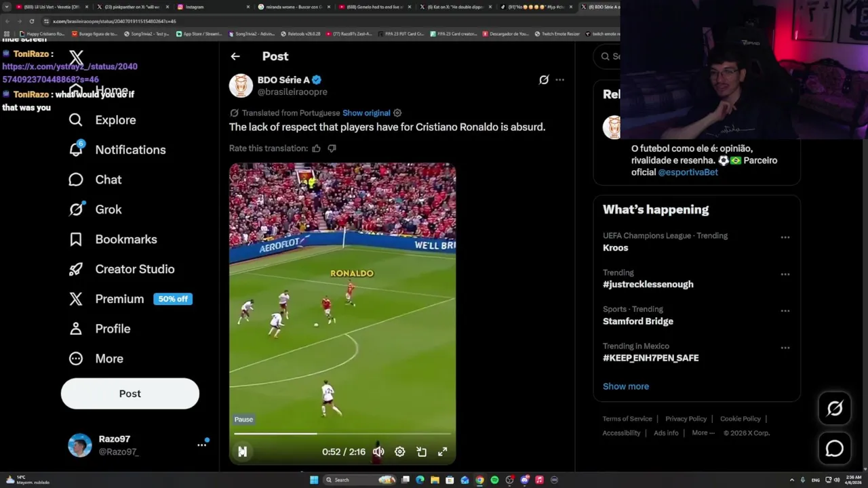Open Grok from the sidebar

[x=95, y=209]
